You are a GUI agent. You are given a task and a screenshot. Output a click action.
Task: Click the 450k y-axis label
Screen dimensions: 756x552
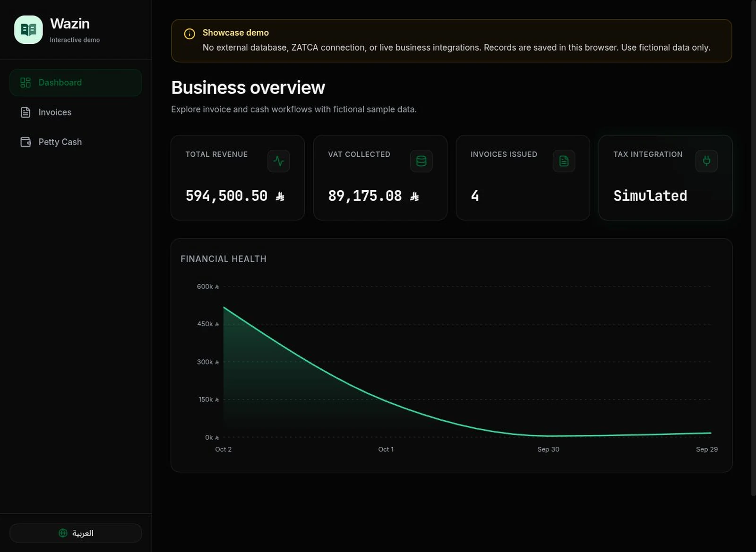[x=208, y=324]
